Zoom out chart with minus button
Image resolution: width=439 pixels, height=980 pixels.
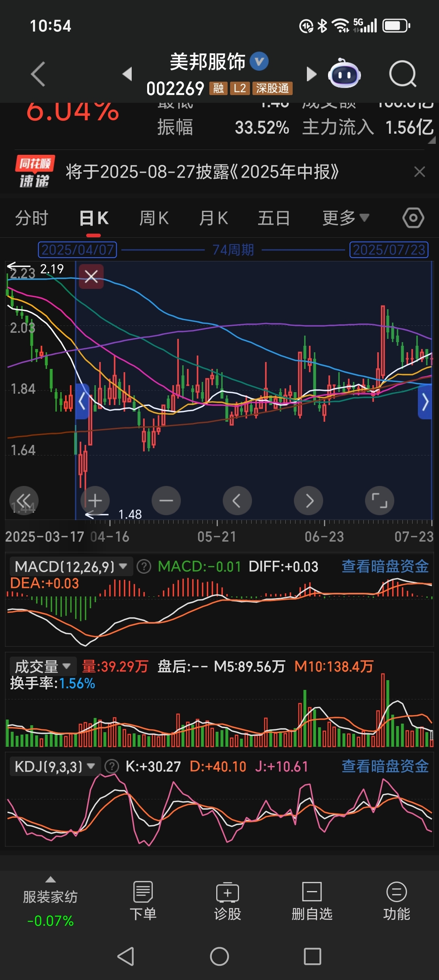166,501
